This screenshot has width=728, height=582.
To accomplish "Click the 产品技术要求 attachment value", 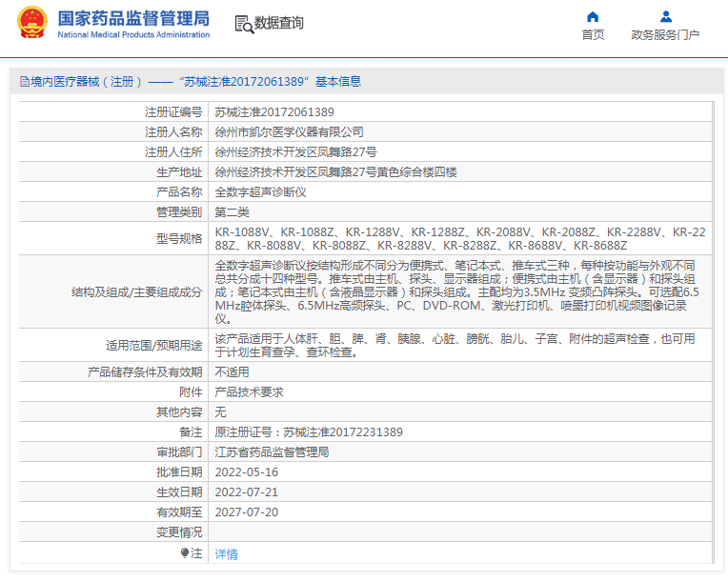I will pos(249,392).
